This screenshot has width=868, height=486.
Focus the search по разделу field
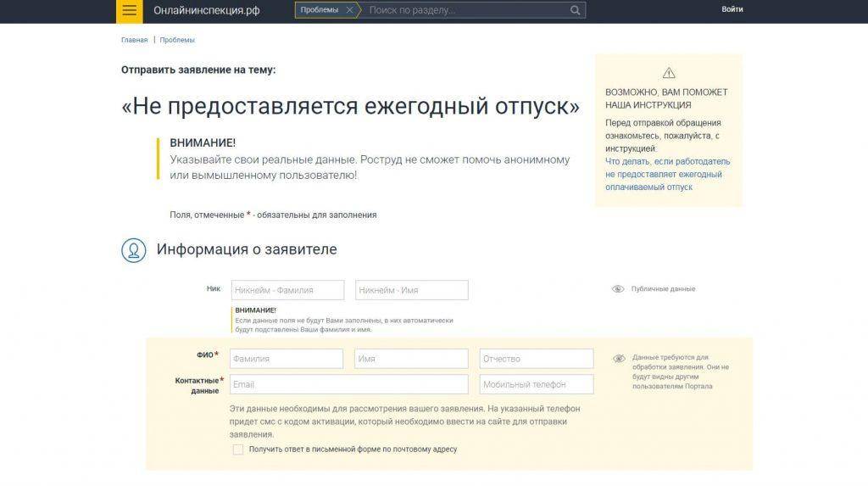point(466,10)
